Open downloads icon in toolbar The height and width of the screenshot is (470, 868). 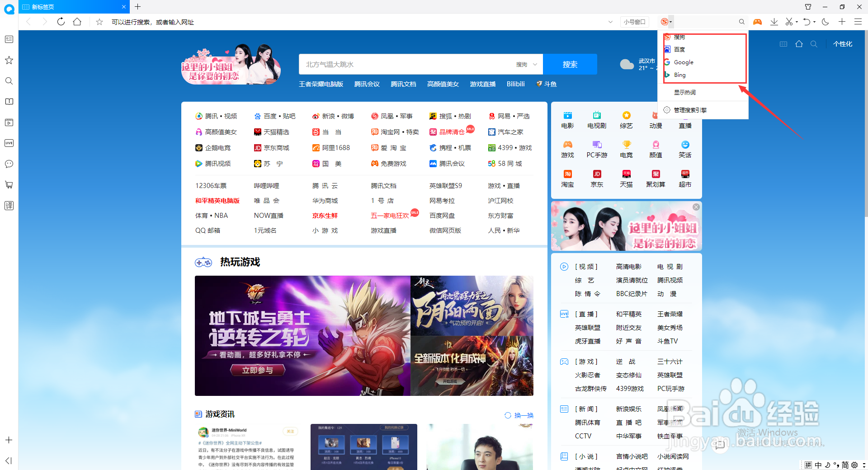pyautogui.click(x=774, y=22)
